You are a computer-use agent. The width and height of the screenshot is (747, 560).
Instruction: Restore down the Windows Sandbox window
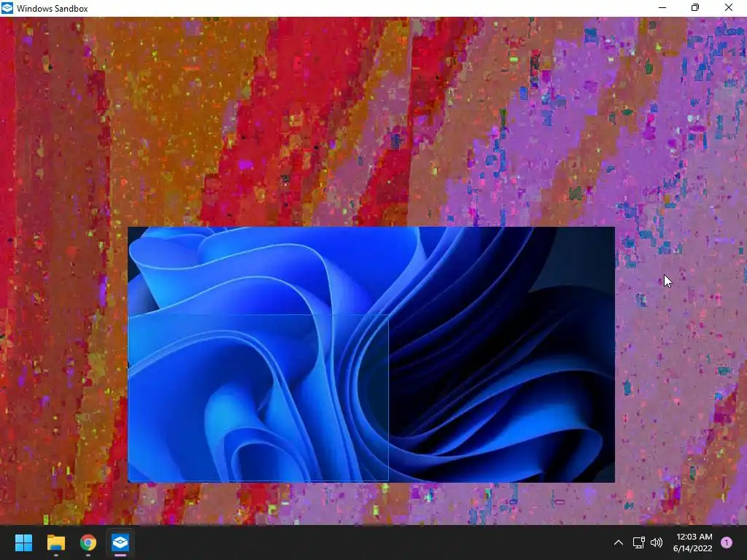click(695, 7)
